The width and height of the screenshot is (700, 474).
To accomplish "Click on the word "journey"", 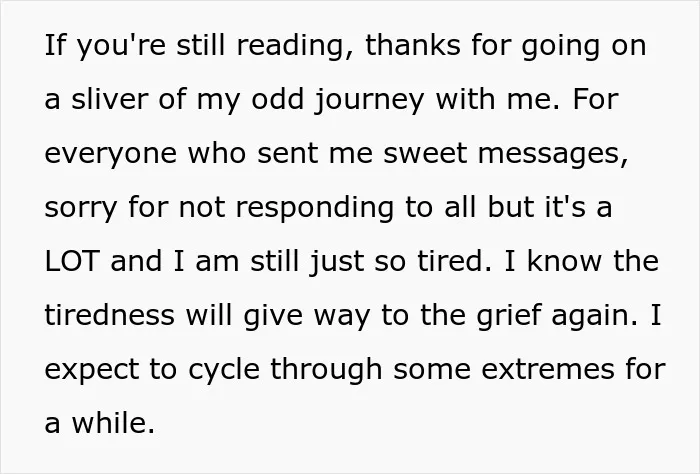I will (369, 101).
